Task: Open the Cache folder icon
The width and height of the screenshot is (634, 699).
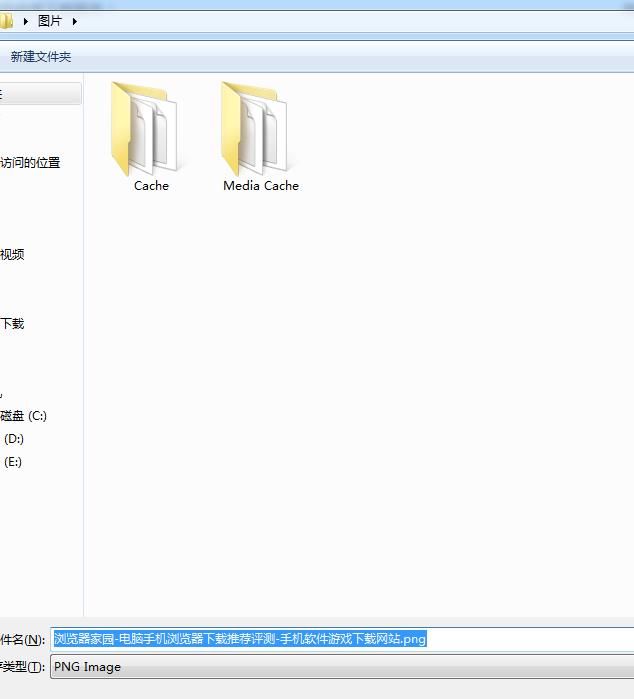Action: [x=144, y=129]
